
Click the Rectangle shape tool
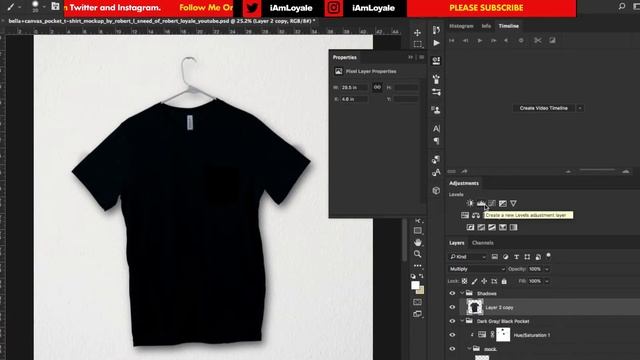tap(417, 231)
